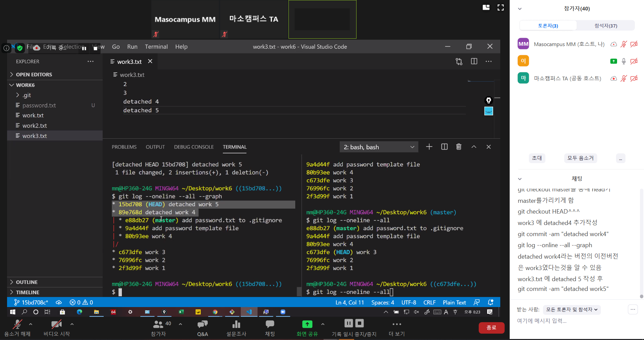This screenshot has width=644, height=340.
Task: Open the polls survey icon
Action: 236,324
